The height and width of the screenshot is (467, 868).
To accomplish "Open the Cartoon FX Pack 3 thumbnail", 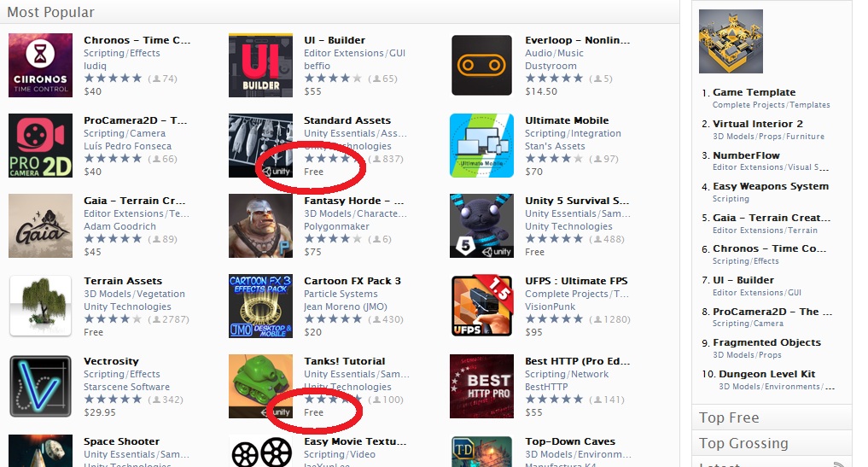I will pos(260,306).
